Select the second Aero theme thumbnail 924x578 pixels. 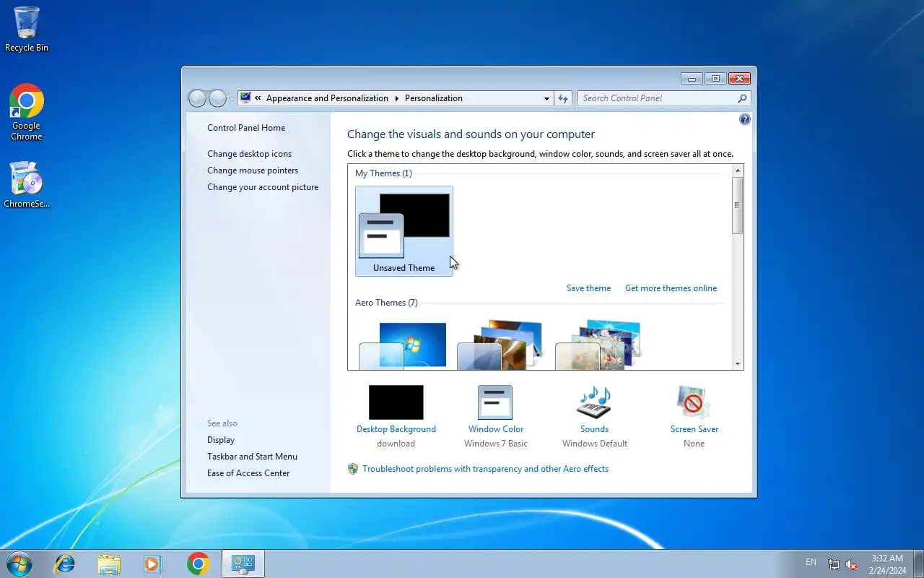point(500,345)
